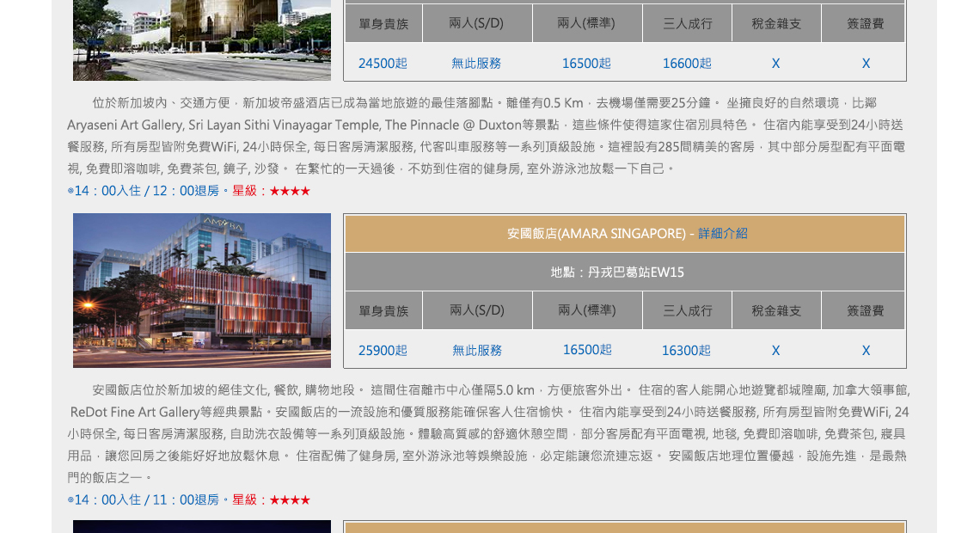Viewport: 980px width, 533px height.
Task: Select the 16300起 triple price
Action: click(686, 351)
